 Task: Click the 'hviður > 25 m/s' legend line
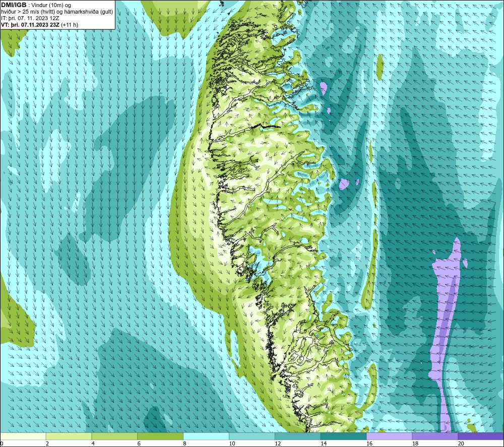(x=57, y=12)
